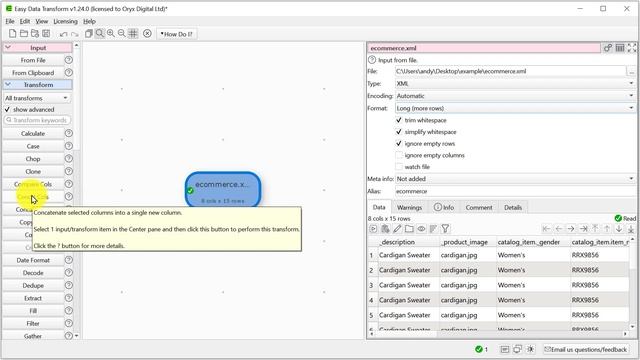Click the Transform keywords search field
This screenshot has width=640, height=360.
pyautogui.click(x=37, y=120)
